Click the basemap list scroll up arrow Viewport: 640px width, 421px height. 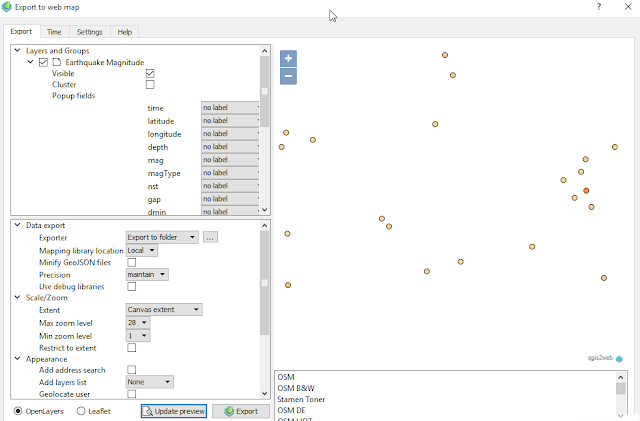pos(620,377)
